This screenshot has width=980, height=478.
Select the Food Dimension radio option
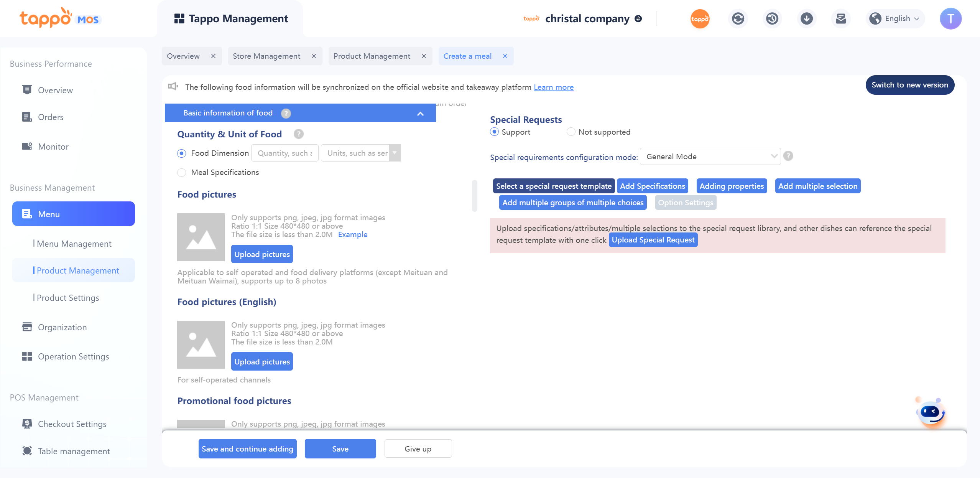(x=182, y=153)
